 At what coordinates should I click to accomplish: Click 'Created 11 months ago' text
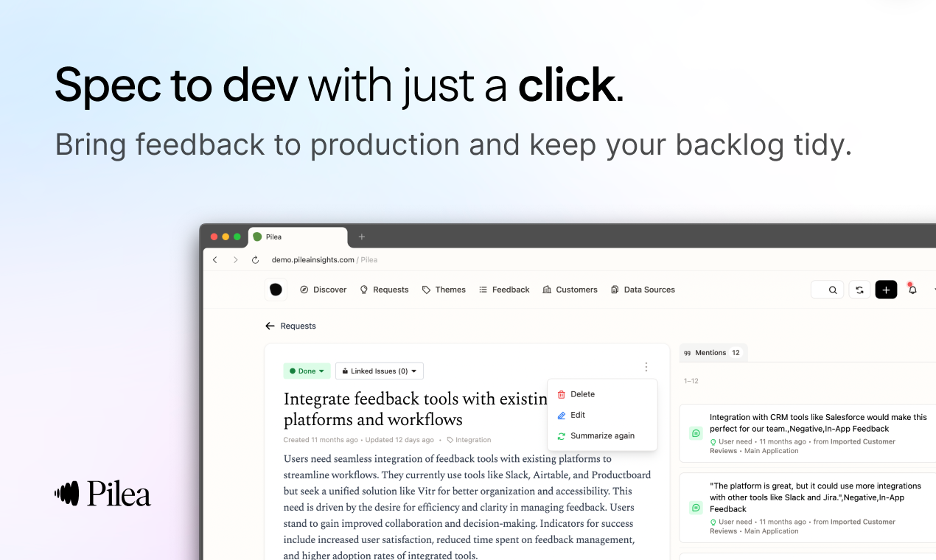[321, 440]
